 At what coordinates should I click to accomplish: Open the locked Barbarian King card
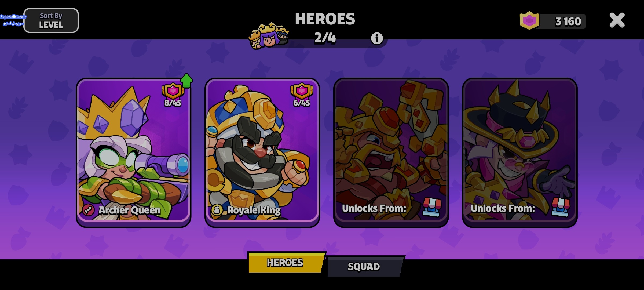coord(391,153)
